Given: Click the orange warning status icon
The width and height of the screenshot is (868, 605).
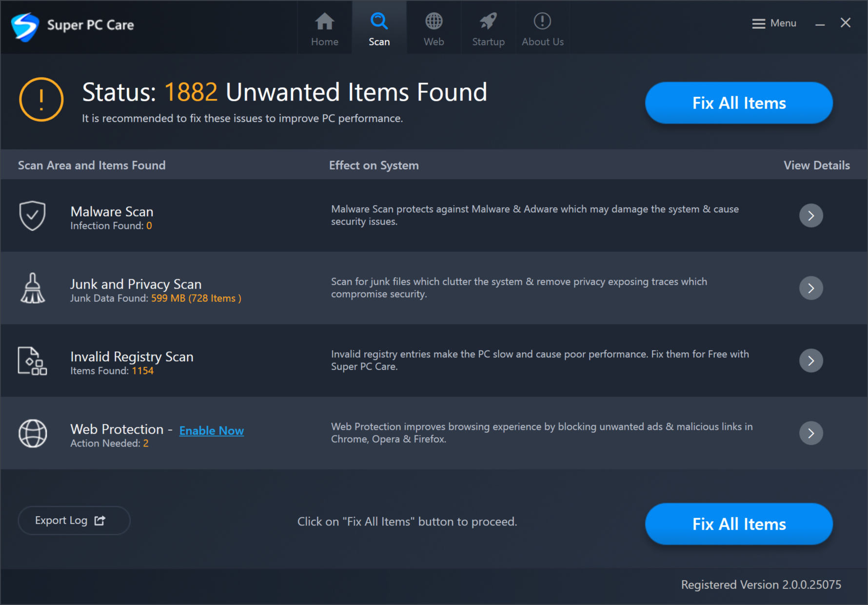Looking at the screenshot, I should [x=41, y=99].
